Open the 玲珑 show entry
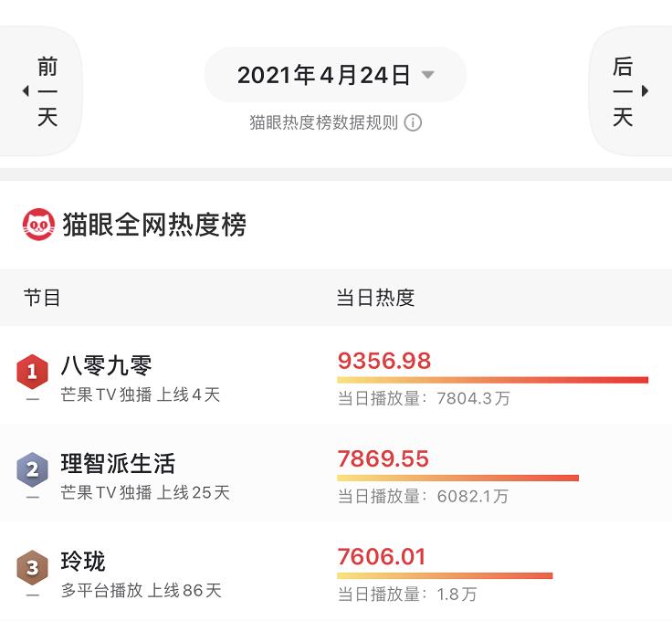Screen dimensions: 672x621 (x=83, y=562)
